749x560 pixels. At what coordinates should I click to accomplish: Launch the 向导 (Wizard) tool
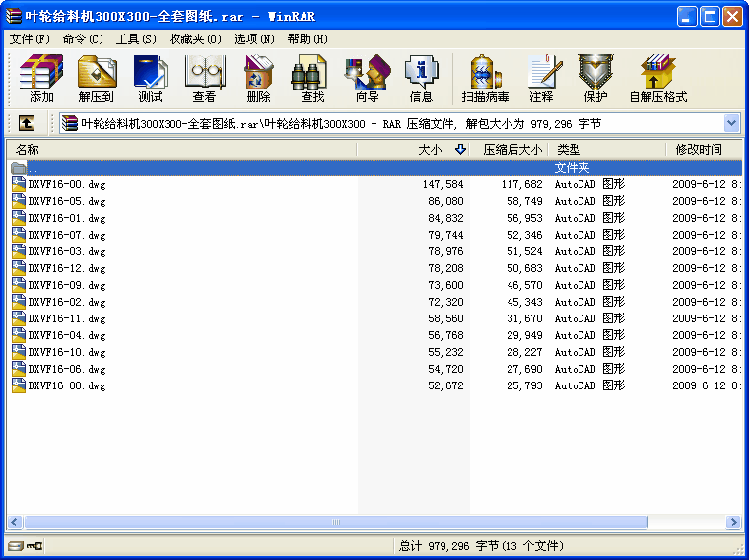(367, 79)
